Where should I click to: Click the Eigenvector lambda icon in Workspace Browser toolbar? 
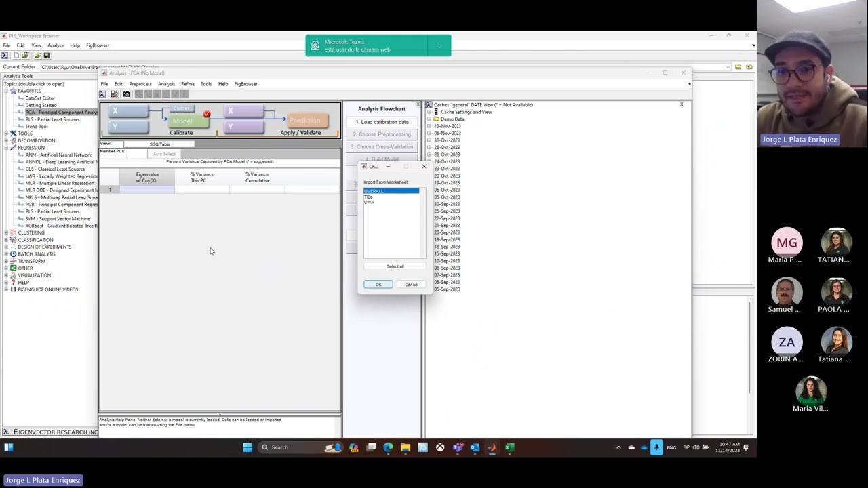pos(5,56)
